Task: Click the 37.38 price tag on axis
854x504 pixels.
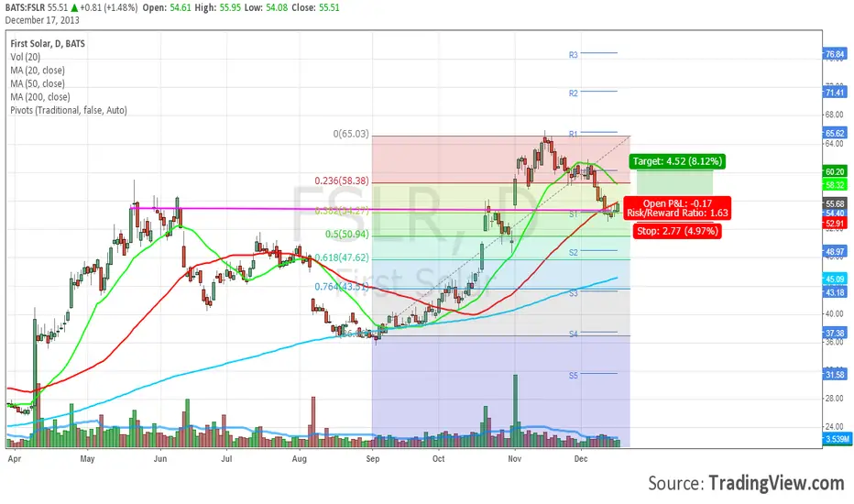Action: pyautogui.click(x=835, y=333)
